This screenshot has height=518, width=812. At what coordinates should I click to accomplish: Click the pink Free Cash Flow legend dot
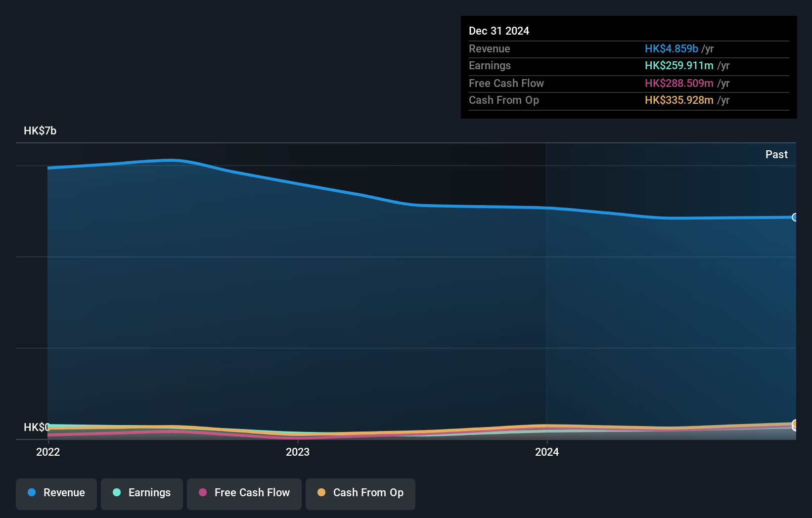(x=203, y=492)
